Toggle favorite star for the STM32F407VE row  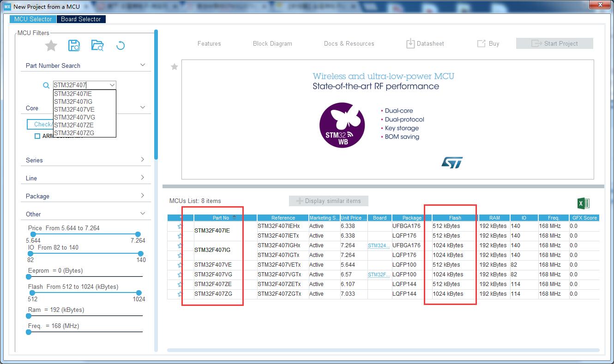pyautogui.click(x=180, y=265)
